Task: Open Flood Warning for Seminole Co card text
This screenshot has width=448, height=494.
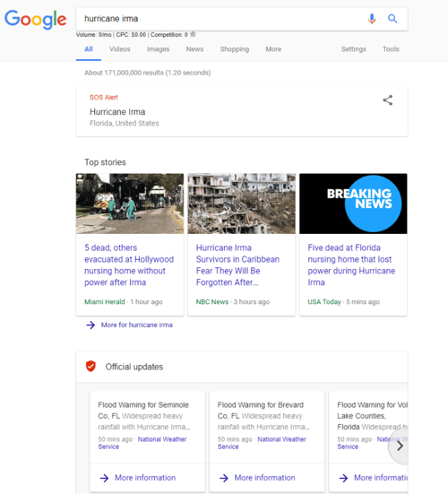Action: pyautogui.click(x=144, y=416)
